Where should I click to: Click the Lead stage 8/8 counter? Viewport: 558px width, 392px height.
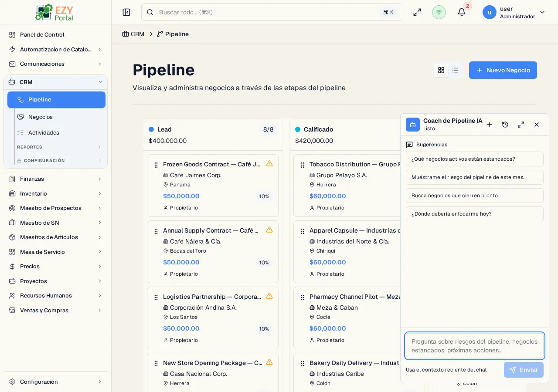(x=269, y=129)
